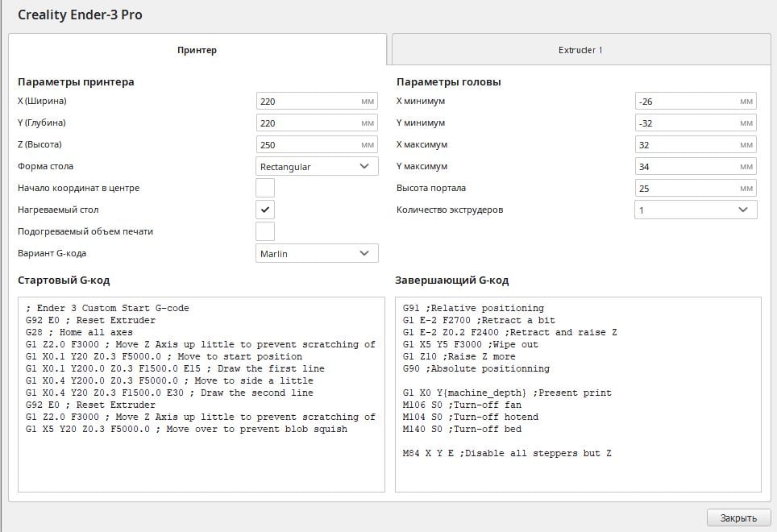Viewport: 777px width, 532px height.
Task: Click the X (Ширина) width field
Action: coord(317,101)
